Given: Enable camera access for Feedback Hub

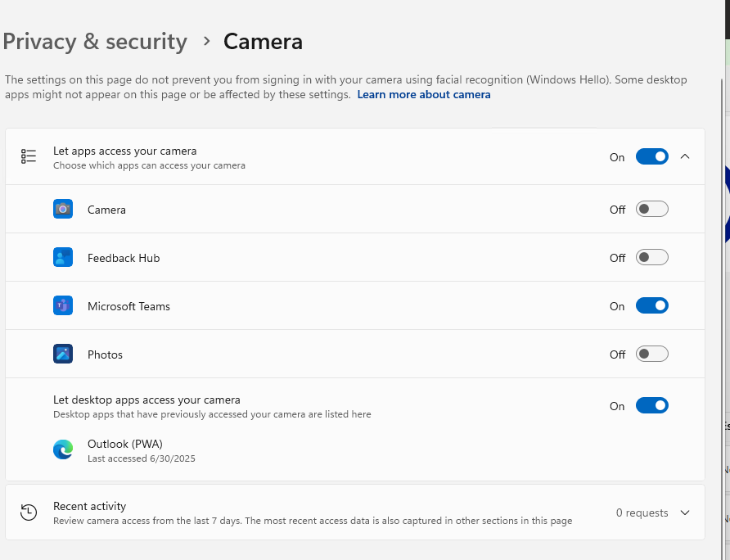Looking at the screenshot, I should (x=651, y=257).
